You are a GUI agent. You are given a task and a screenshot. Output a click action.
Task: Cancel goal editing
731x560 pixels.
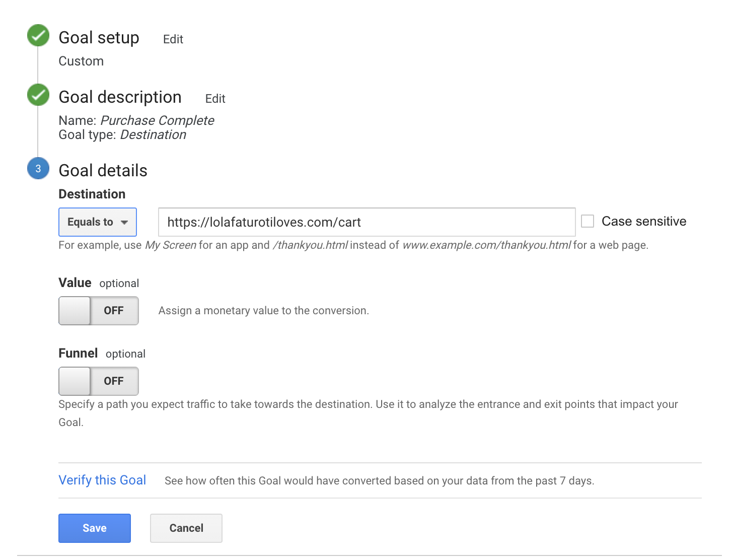click(186, 528)
